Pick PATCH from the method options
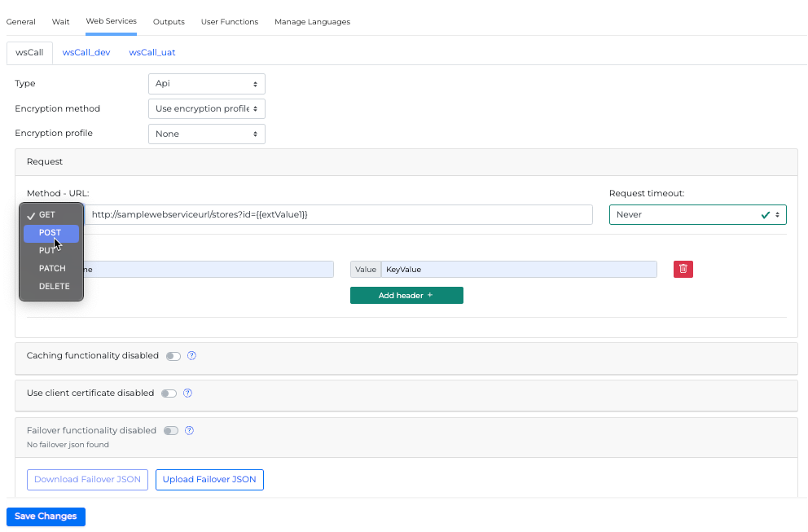This screenshot has width=808, height=532. (x=52, y=269)
